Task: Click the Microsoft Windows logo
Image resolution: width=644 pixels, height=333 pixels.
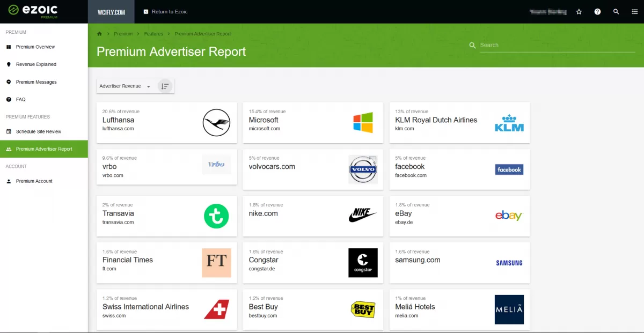Action: [x=363, y=123]
